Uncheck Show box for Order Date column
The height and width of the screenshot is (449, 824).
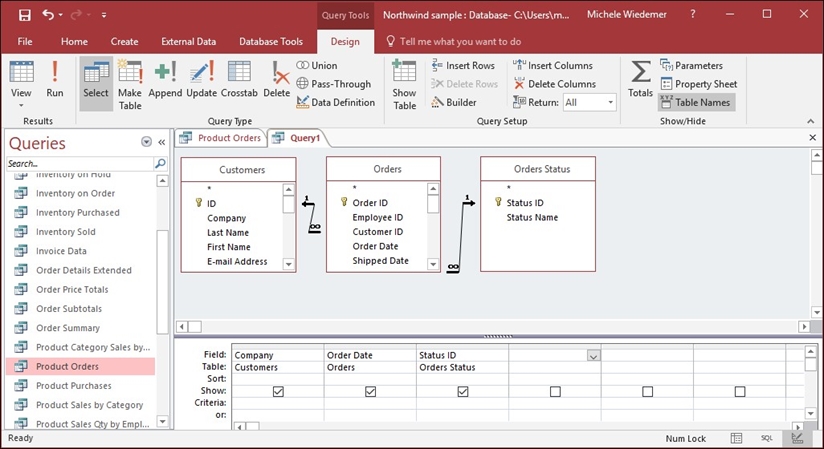tap(370, 392)
